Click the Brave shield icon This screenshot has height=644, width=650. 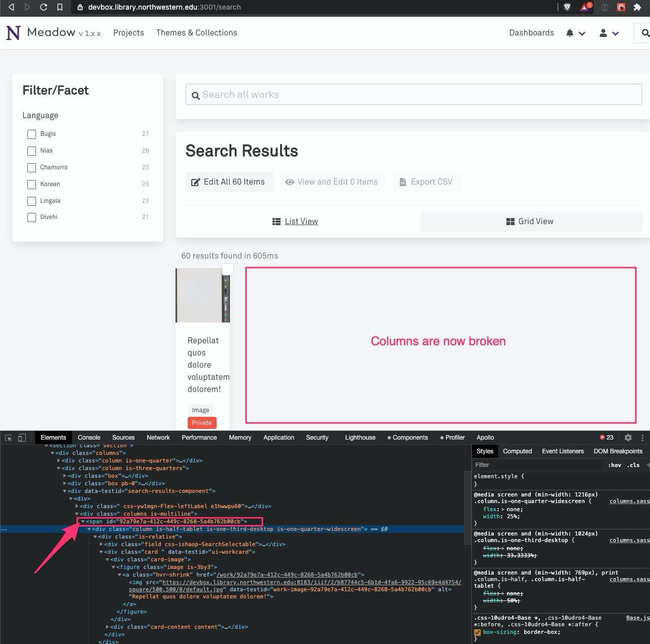[x=567, y=7]
